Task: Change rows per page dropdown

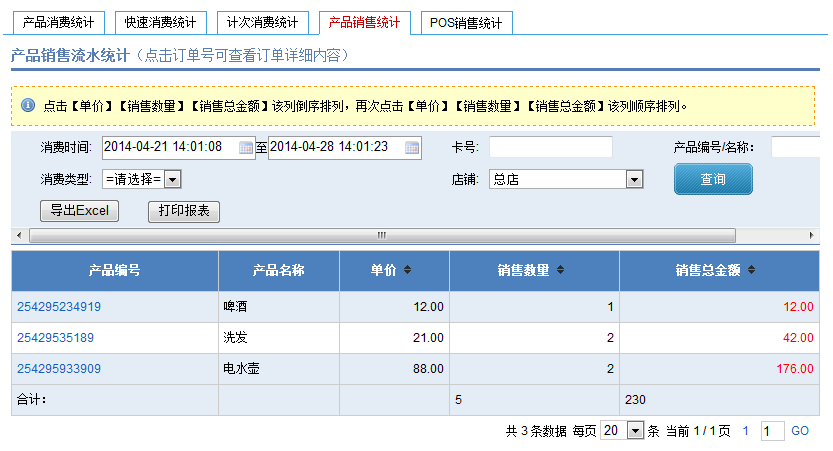Action: click(635, 431)
